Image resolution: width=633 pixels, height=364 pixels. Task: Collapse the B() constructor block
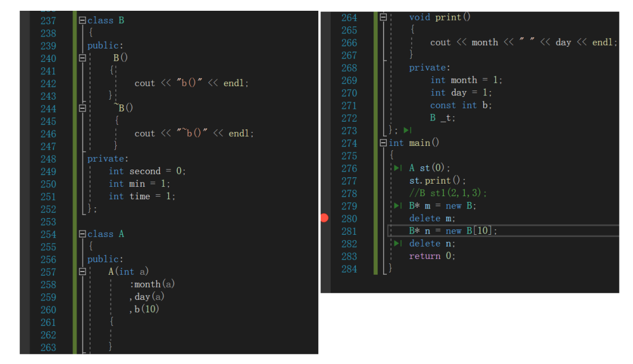click(x=82, y=58)
